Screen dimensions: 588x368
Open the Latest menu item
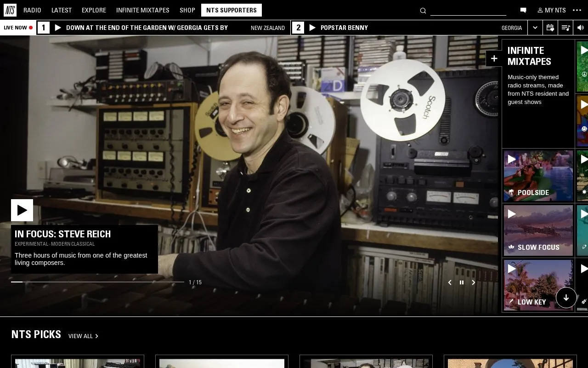click(x=62, y=10)
